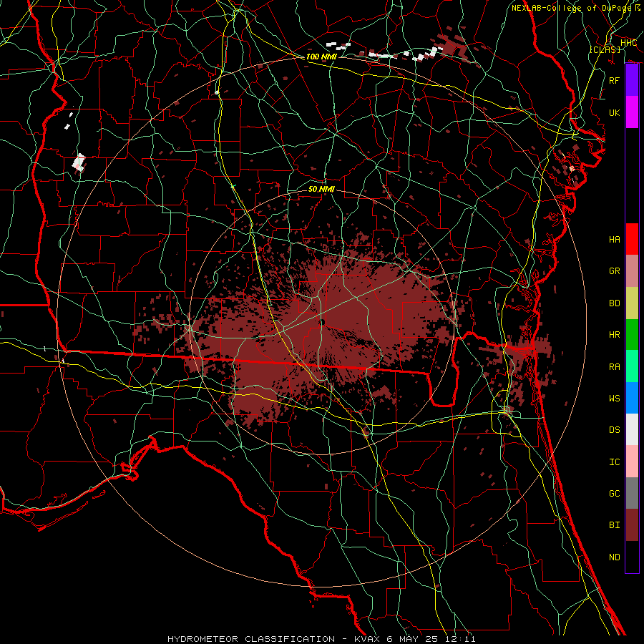Click the 100 NMI range ring label
The width and height of the screenshot is (644, 644).
click(321, 57)
